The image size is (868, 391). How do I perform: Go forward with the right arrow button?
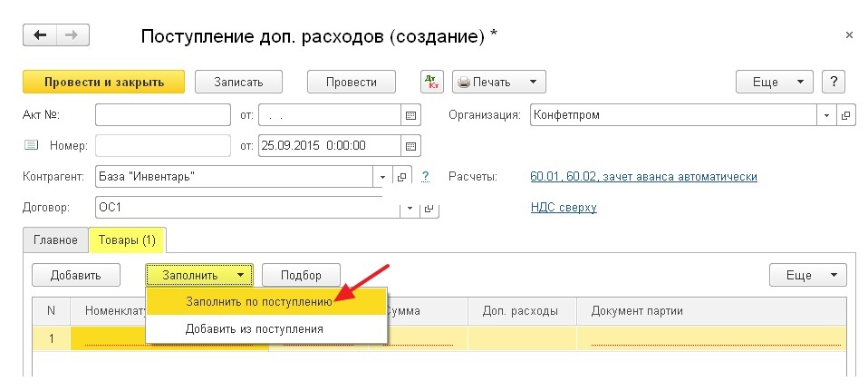[x=72, y=35]
